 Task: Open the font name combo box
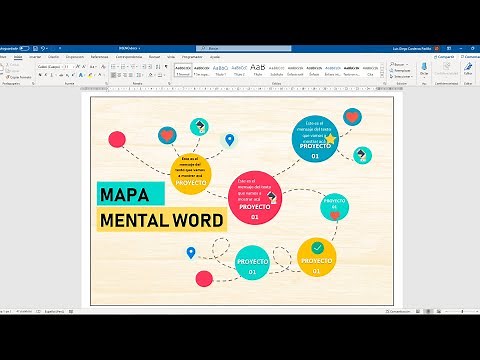(x=50, y=67)
